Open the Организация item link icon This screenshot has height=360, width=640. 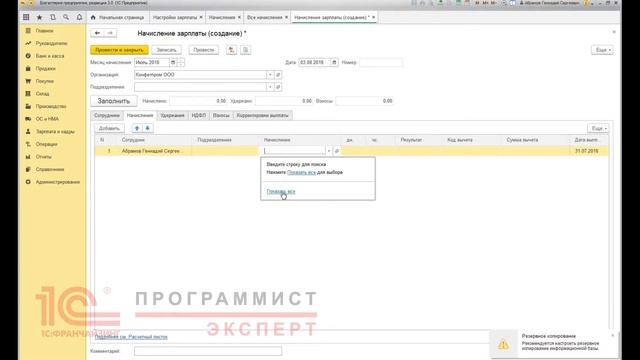(x=278, y=75)
